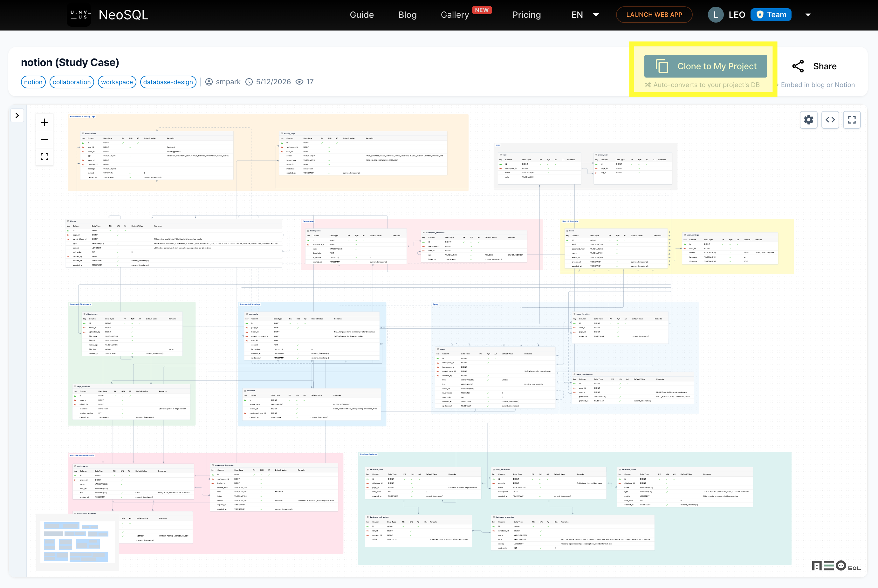This screenshot has height=588, width=878.
Task: Click the Team plan badge
Action: (771, 15)
